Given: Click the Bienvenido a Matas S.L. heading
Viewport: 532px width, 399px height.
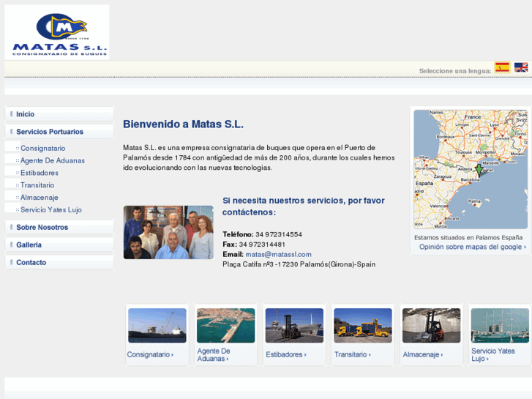Looking at the screenshot, I should [x=183, y=124].
